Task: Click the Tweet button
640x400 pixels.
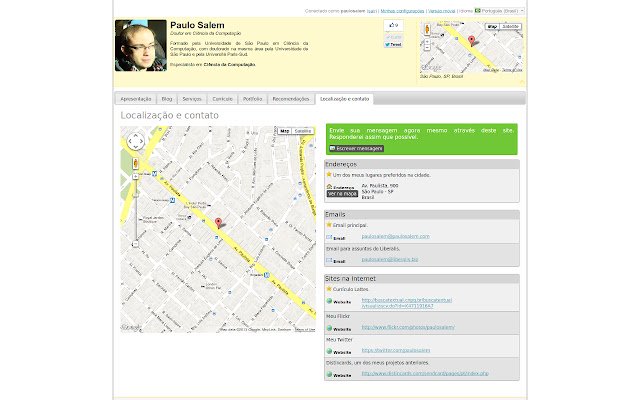Action: point(393,44)
